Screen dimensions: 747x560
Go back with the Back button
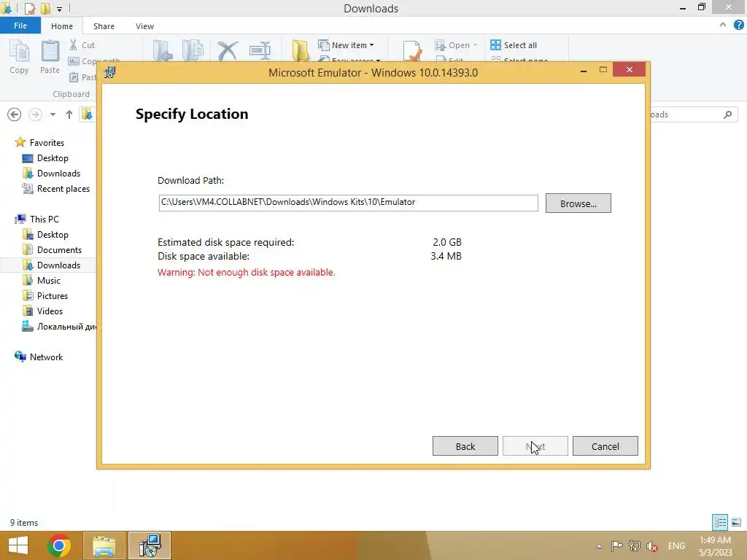(x=465, y=446)
